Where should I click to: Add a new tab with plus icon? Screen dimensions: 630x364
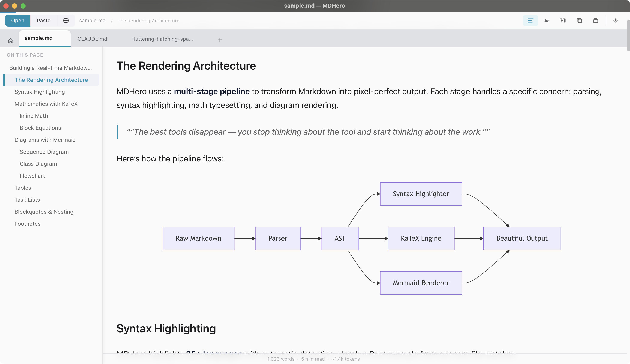(220, 40)
